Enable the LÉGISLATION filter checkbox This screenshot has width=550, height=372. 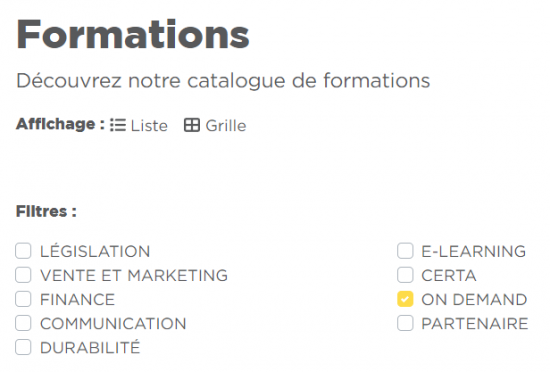click(23, 251)
